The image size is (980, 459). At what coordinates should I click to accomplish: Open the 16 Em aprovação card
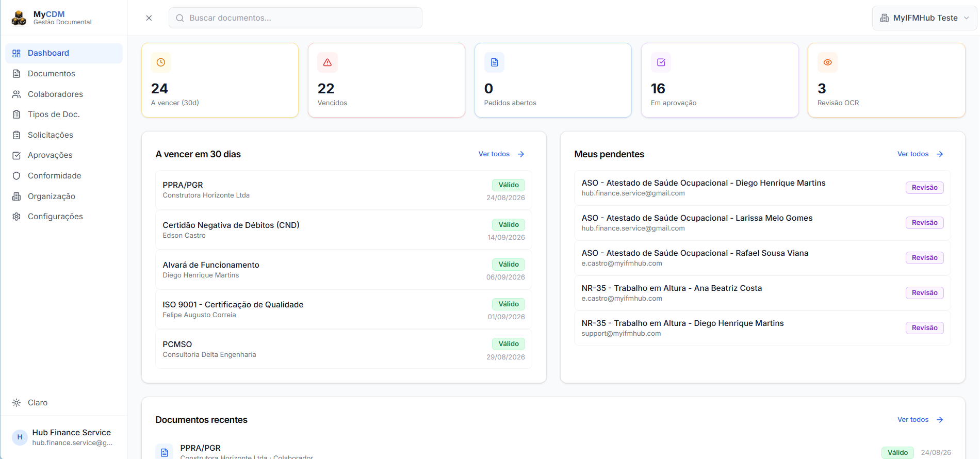720,80
